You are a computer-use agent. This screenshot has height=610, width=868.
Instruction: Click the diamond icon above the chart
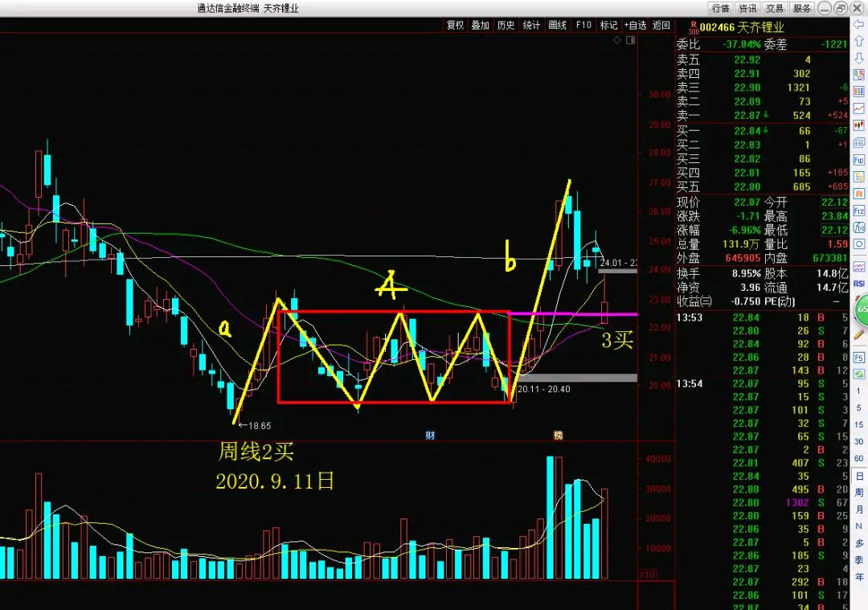pyautogui.click(x=617, y=40)
